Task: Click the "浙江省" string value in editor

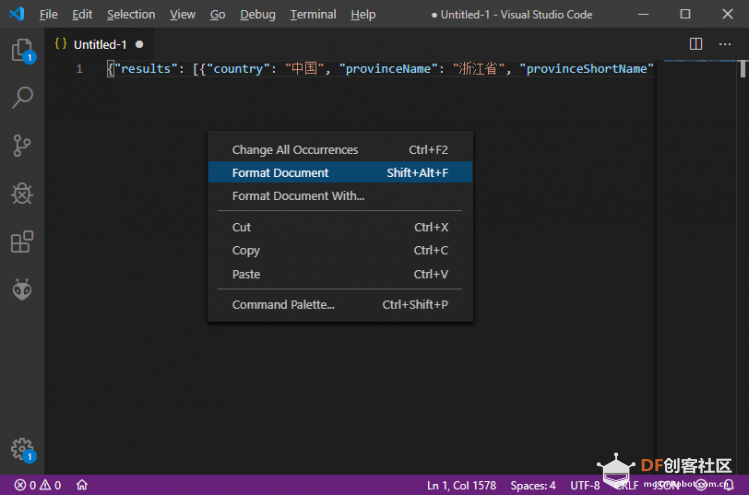Action: click(x=478, y=69)
